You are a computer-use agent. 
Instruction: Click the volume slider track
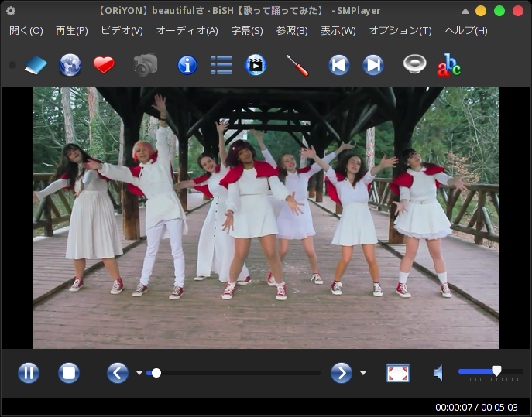click(x=491, y=371)
